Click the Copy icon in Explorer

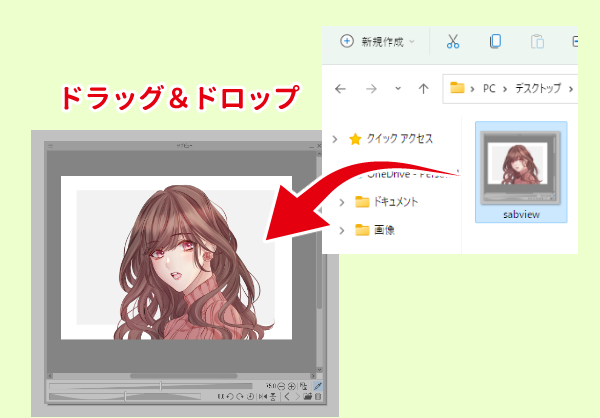click(495, 41)
